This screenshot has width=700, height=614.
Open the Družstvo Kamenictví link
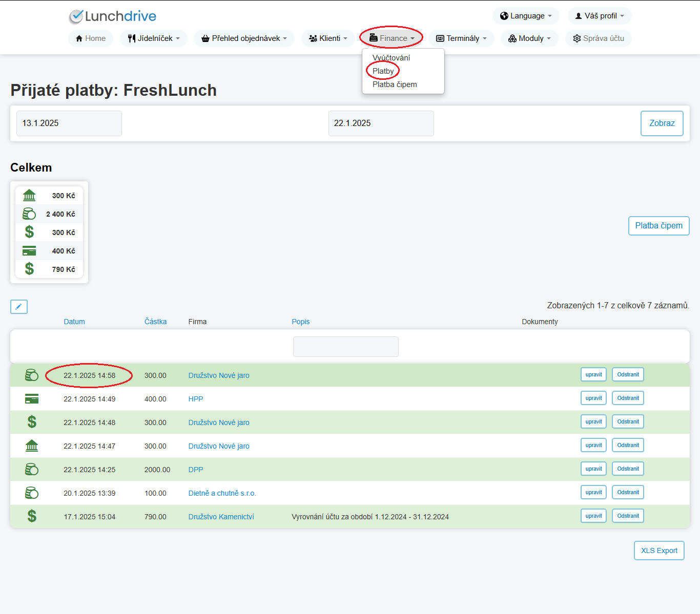pyautogui.click(x=221, y=517)
